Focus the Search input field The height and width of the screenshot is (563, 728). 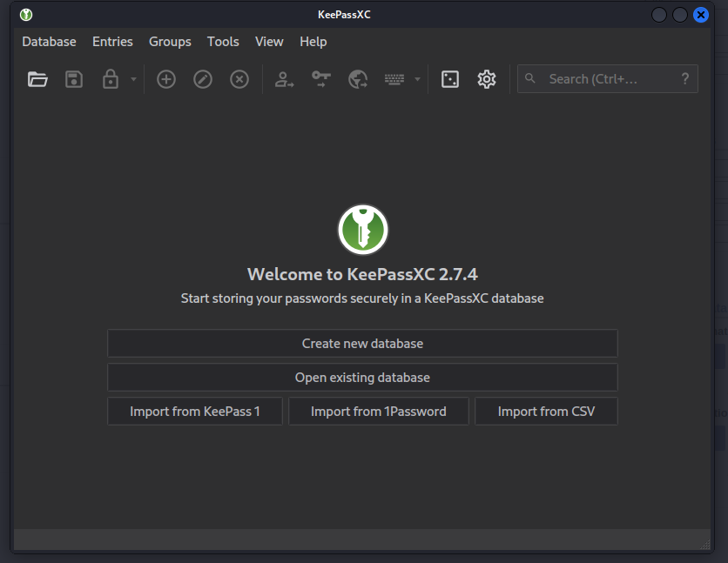click(601, 79)
